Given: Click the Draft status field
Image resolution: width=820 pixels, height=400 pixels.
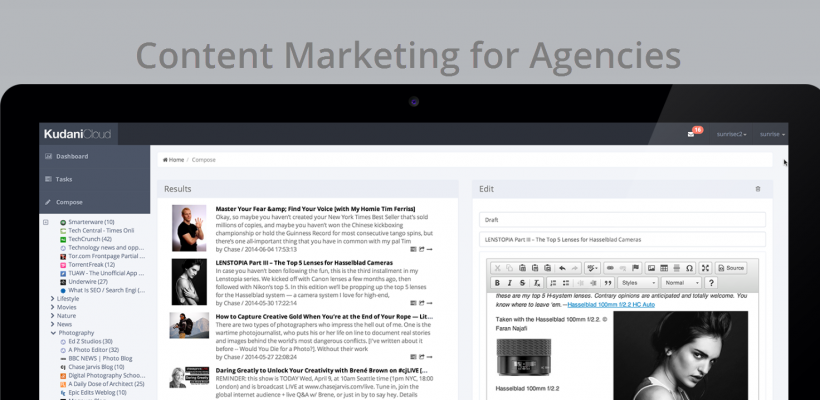Looking at the screenshot, I should [622, 220].
